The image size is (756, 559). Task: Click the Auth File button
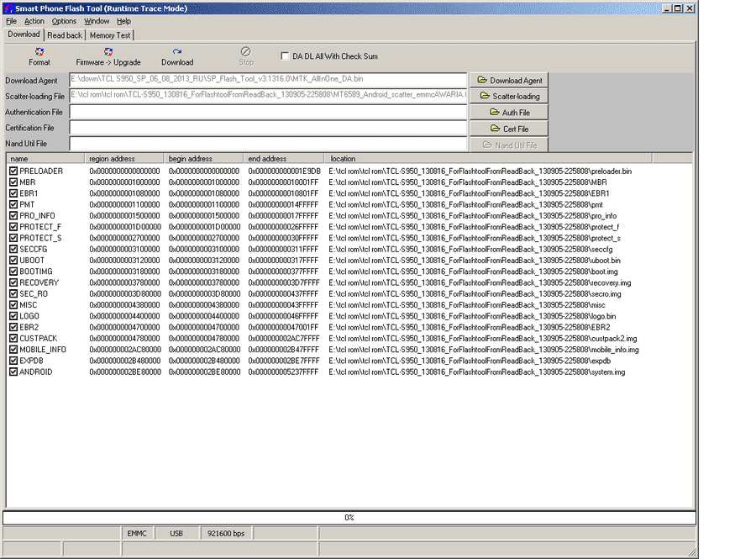point(509,113)
